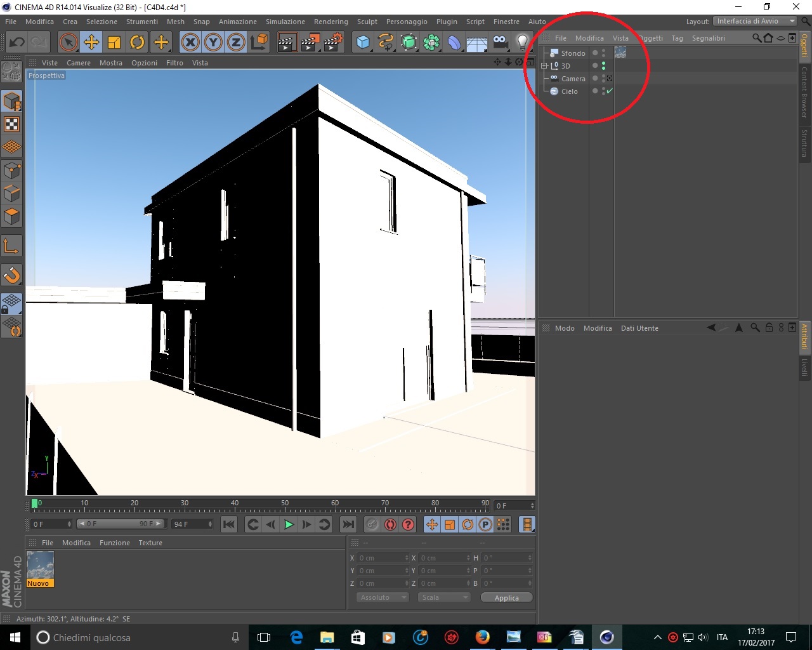Open the Assoluto coordinate dropdown
The width and height of the screenshot is (812, 650).
coord(383,597)
